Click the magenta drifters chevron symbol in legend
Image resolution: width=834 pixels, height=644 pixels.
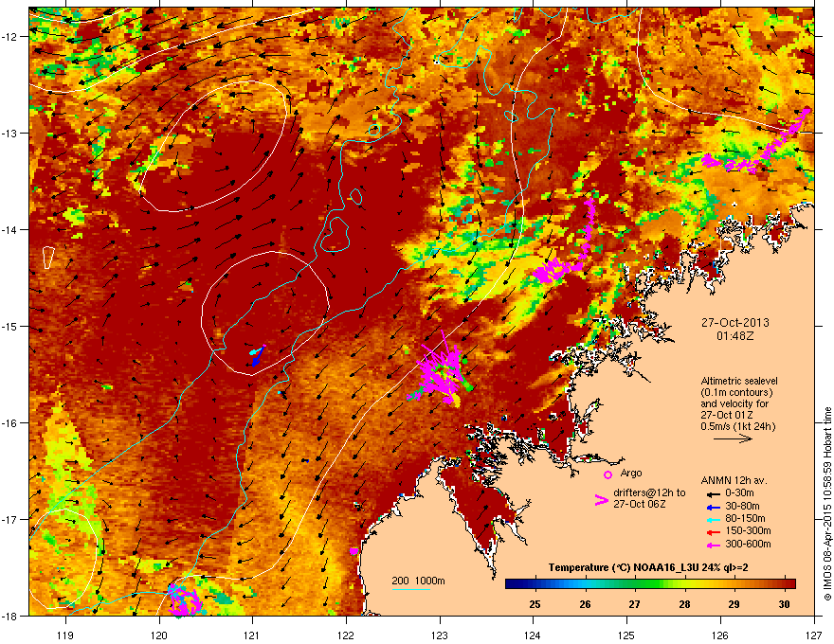pyautogui.click(x=601, y=500)
